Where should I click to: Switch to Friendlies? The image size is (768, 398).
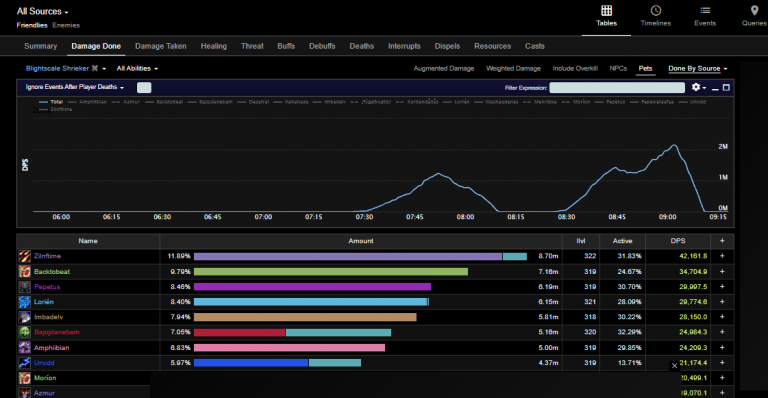pos(32,25)
